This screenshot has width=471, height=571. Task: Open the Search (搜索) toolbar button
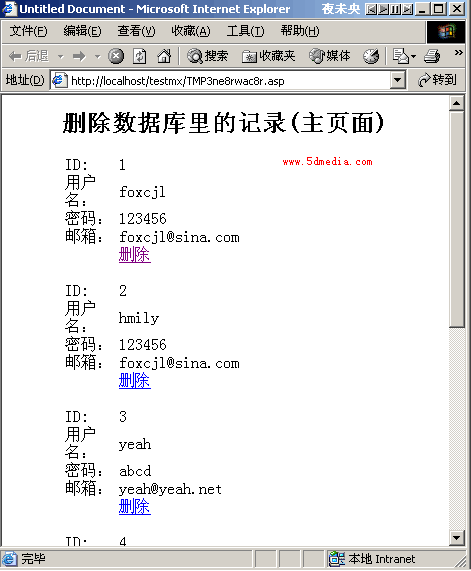(x=207, y=56)
